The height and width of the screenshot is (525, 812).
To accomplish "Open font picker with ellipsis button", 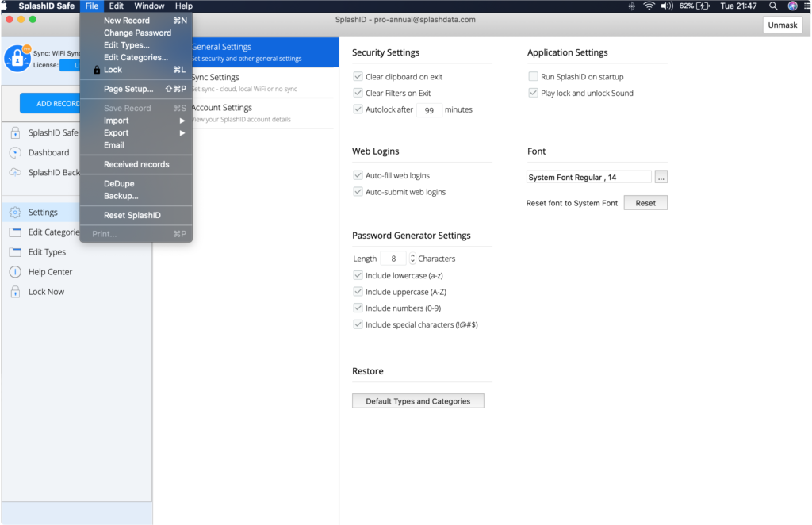I will click(661, 178).
